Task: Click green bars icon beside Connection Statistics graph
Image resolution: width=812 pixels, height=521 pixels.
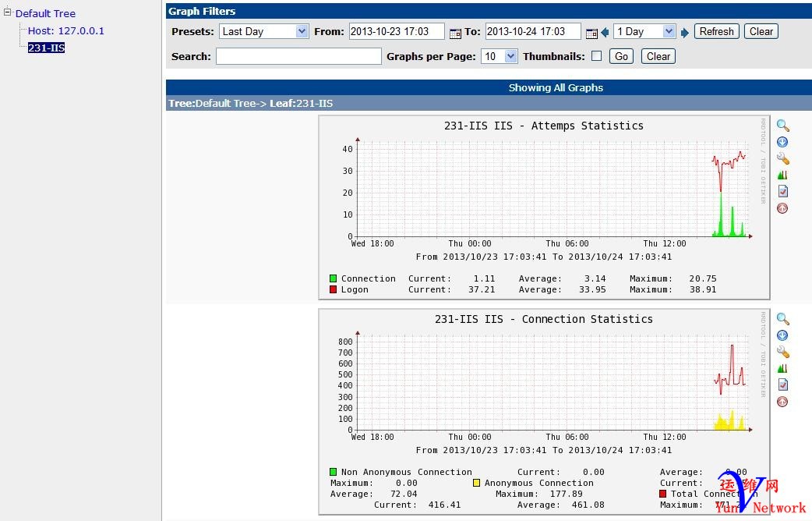Action: [x=782, y=369]
